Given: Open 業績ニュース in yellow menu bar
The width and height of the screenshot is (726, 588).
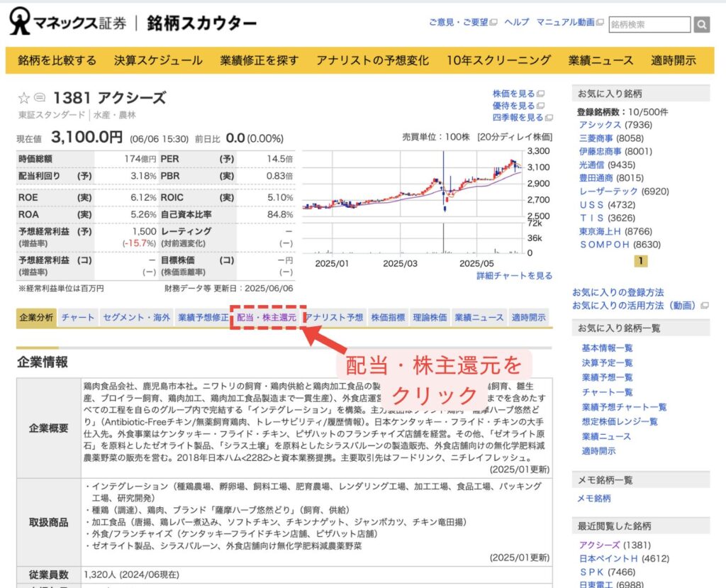Looking at the screenshot, I should click(601, 60).
